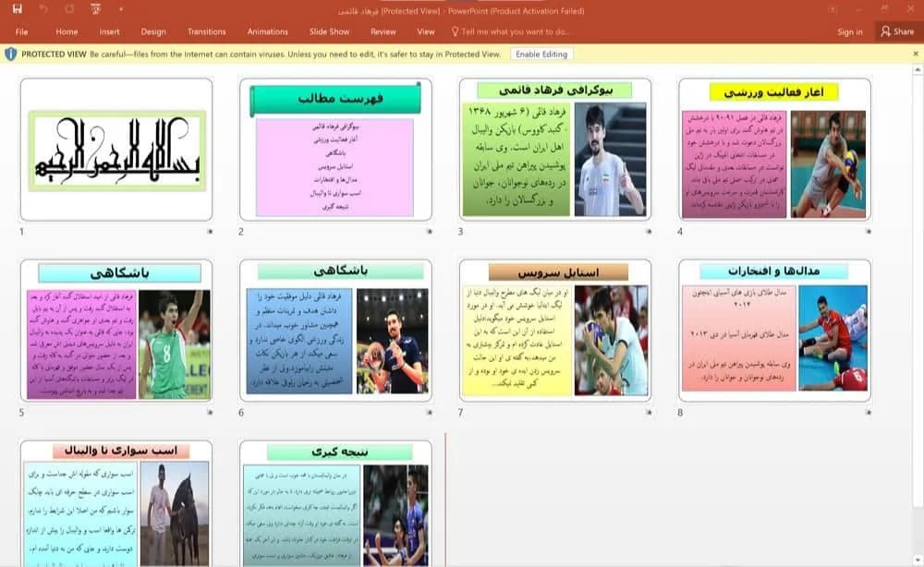Go to the Transitions tab

pos(206,31)
